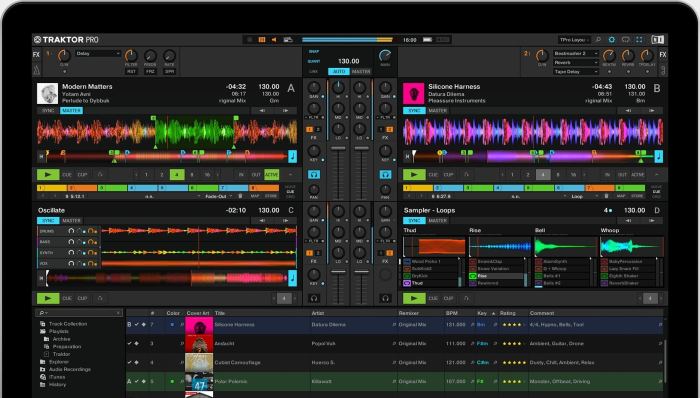Collapse Deck B advanced panel arrow
Screen dimensions: 700x398
pyautogui.click(x=656, y=175)
